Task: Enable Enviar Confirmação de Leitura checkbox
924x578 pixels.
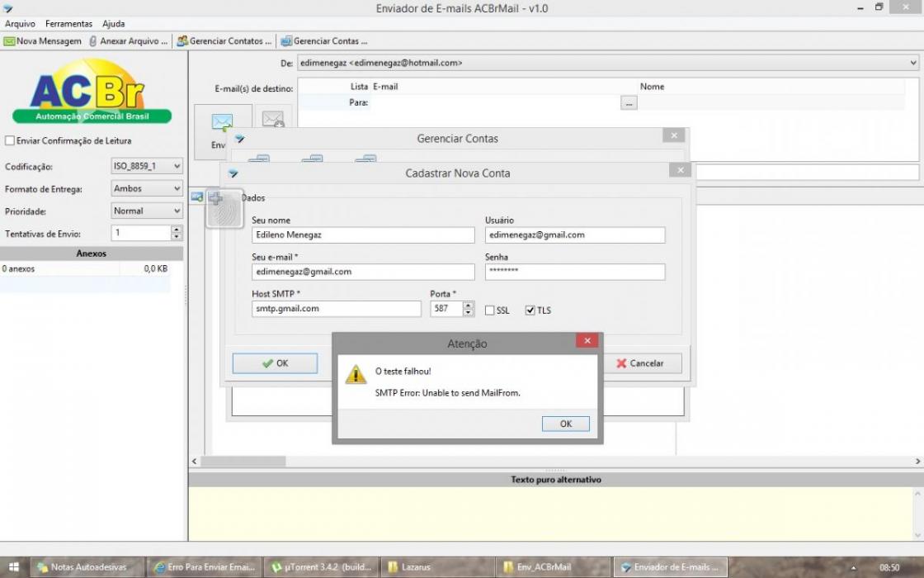Action: (x=9, y=141)
